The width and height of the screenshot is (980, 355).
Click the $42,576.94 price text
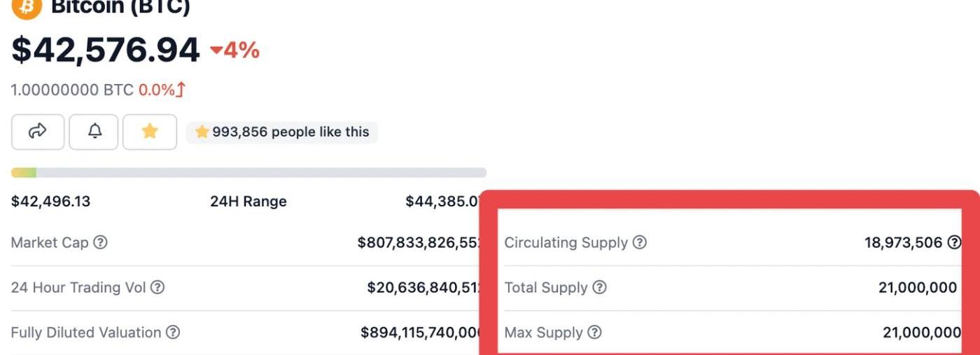(x=106, y=50)
